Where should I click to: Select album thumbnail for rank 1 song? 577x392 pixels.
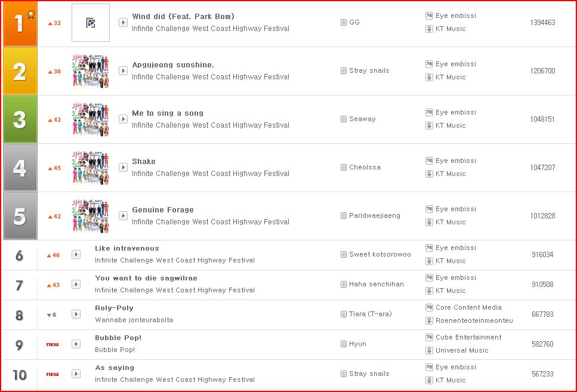91,23
